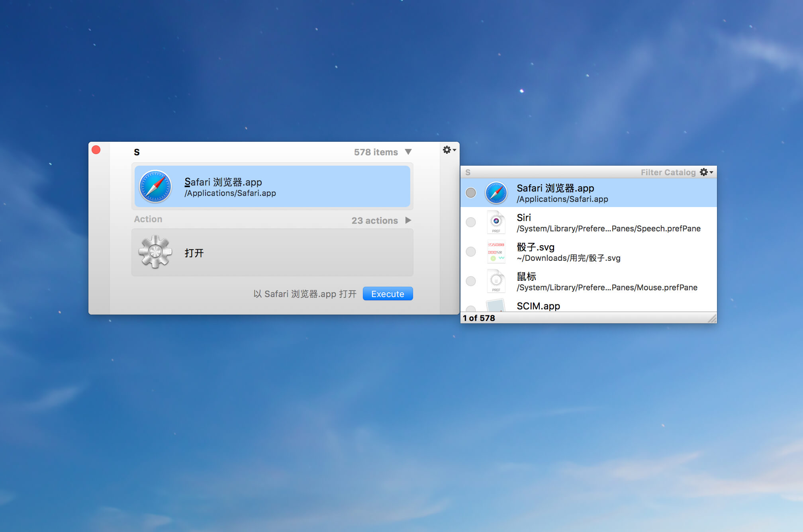Expand the 23 actions list arrow
803x532 pixels.
pyautogui.click(x=408, y=220)
